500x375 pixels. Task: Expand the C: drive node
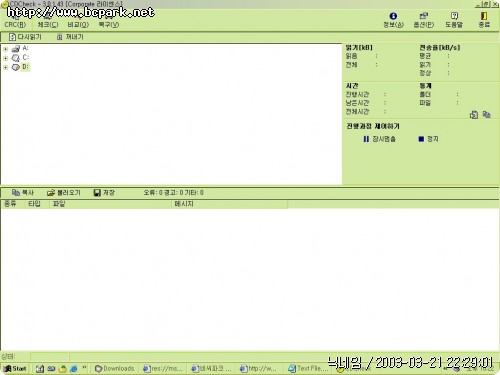pos(5,58)
